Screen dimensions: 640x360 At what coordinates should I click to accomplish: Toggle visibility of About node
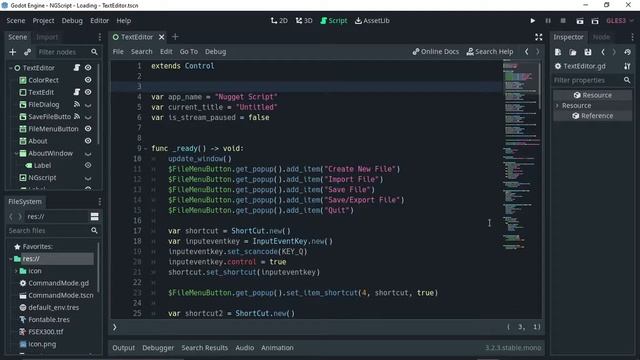click(x=88, y=141)
